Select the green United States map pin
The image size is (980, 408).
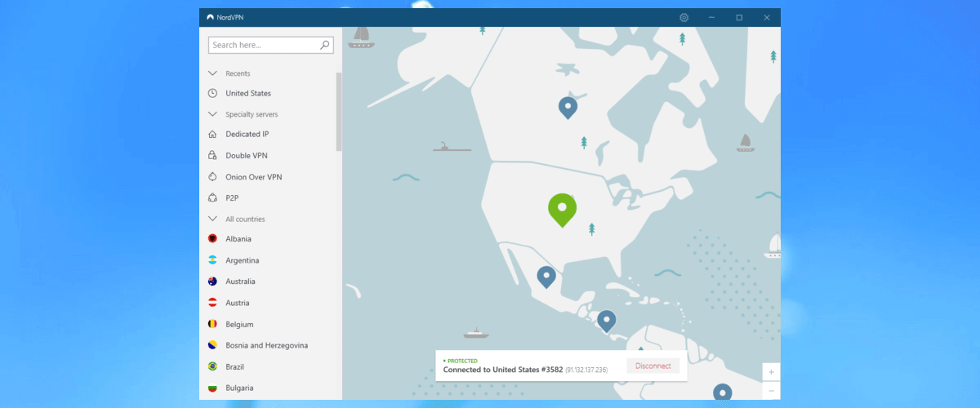coord(562,210)
